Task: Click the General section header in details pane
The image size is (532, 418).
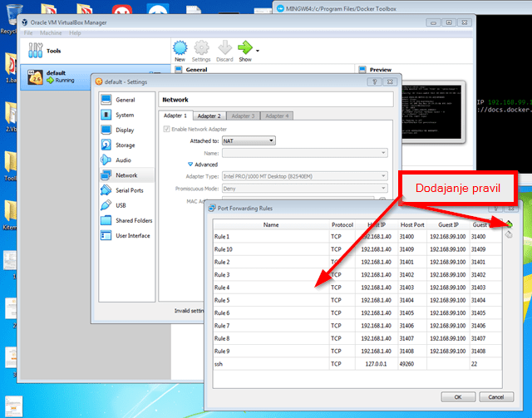Action: click(x=196, y=70)
